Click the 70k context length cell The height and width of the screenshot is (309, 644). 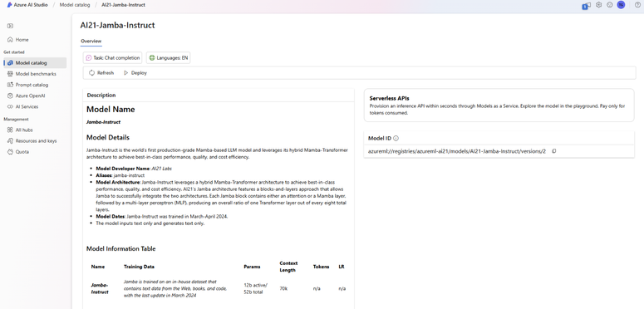click(x=283, y=288)
